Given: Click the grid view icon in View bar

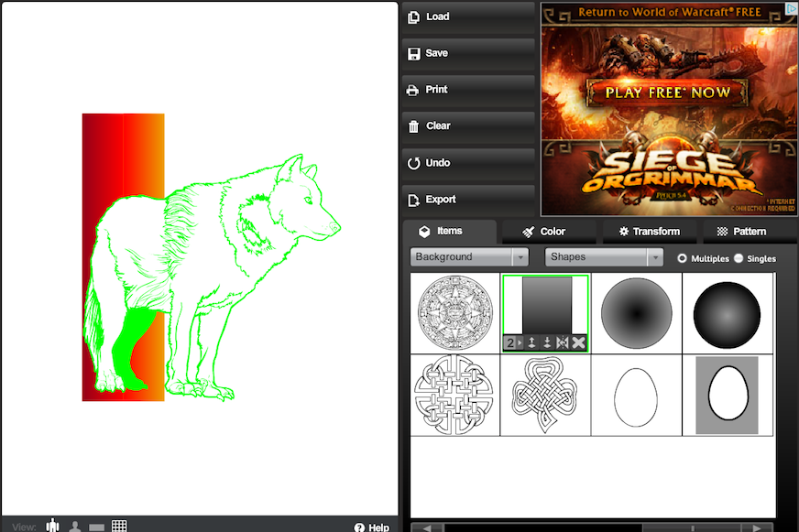Looking at the screenshot, I should point(119,526).
